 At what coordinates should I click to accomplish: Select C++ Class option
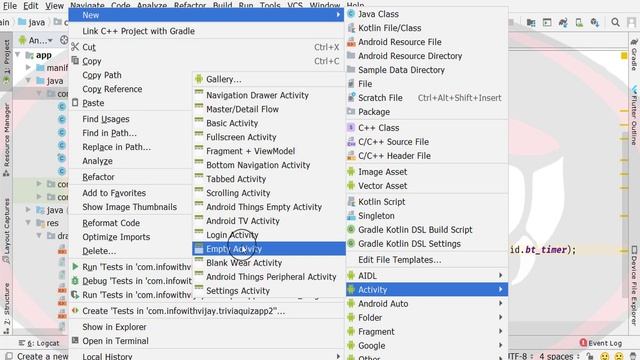(427, 128)
